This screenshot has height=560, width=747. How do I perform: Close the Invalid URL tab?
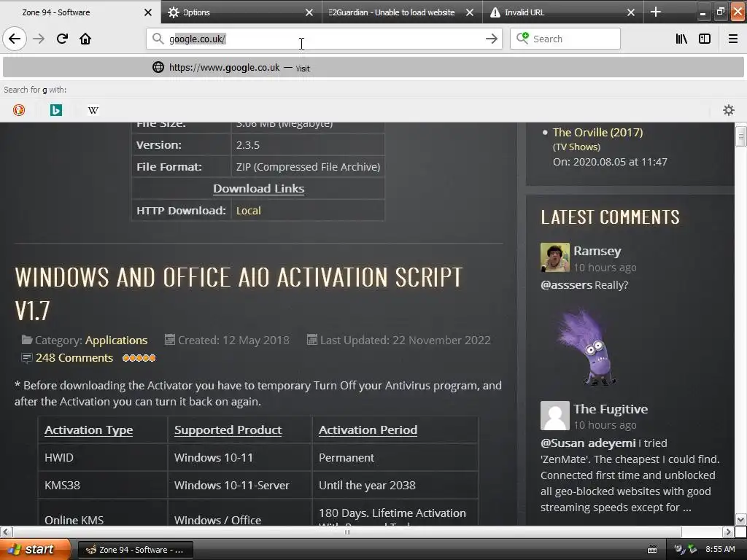tap(631, 12)
